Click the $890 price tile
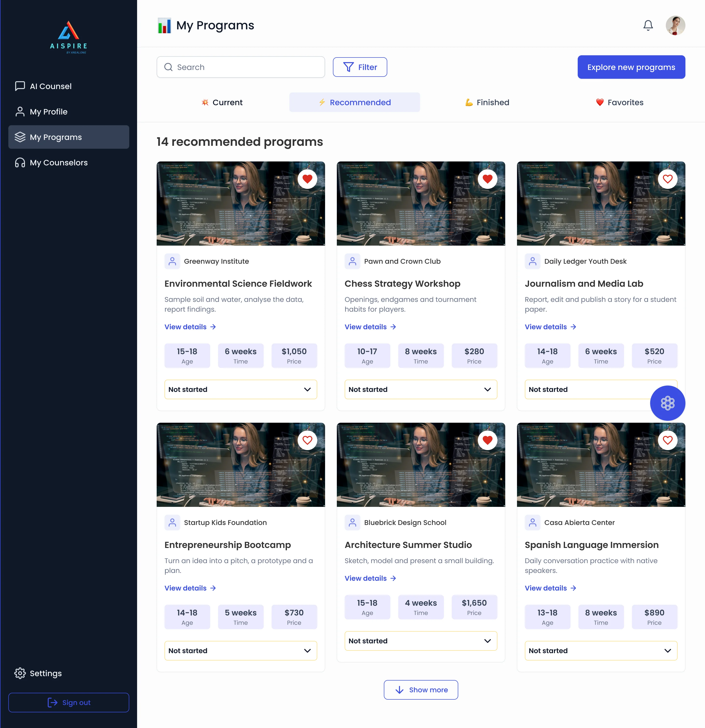705x728 pixels. 654,617
